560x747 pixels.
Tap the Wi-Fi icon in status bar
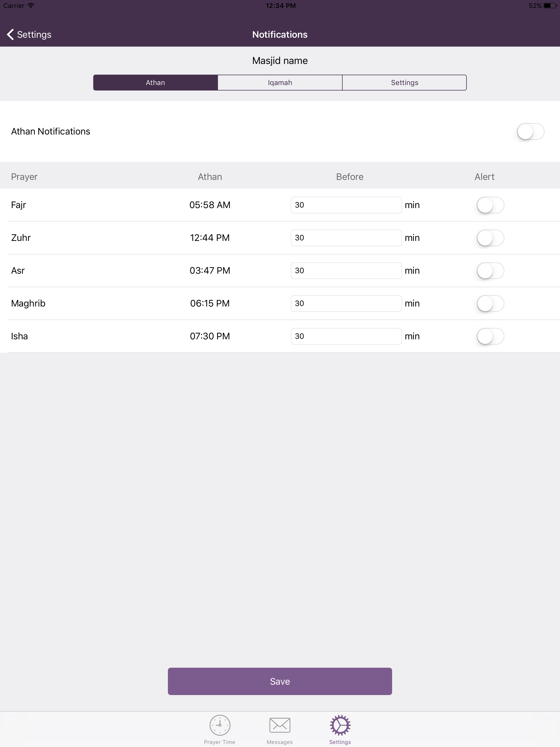point(31,6)
